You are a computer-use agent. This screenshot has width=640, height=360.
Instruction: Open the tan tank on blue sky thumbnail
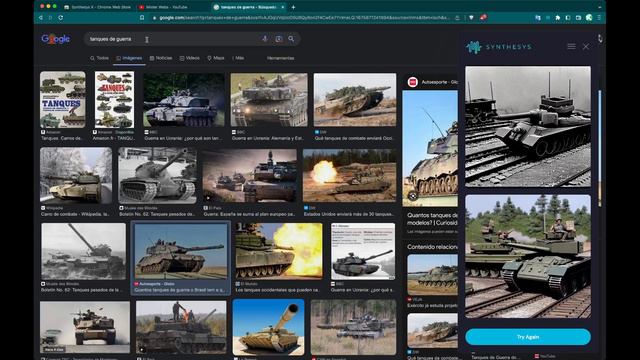click(269, 327)
